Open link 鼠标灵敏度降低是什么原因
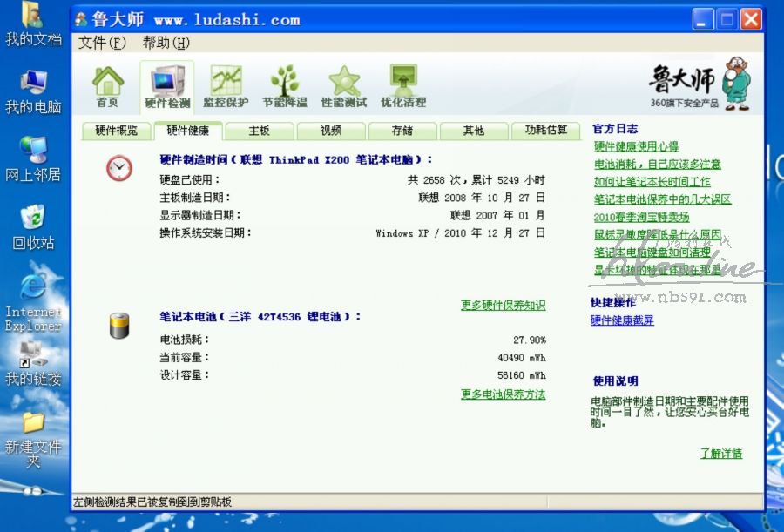Image resolution: width=784 pixels, height=532 pixels. [x=658, y=234]
